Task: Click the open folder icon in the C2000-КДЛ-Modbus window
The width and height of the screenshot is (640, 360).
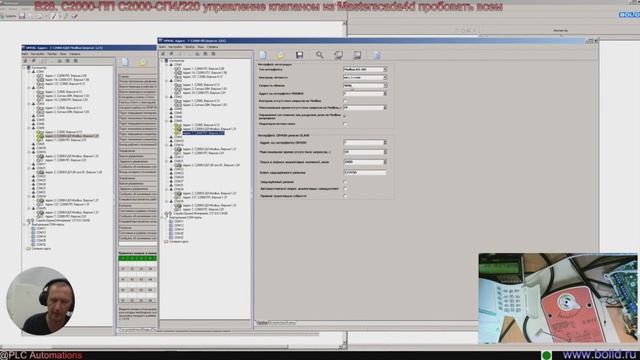Action: click(142, 62)
